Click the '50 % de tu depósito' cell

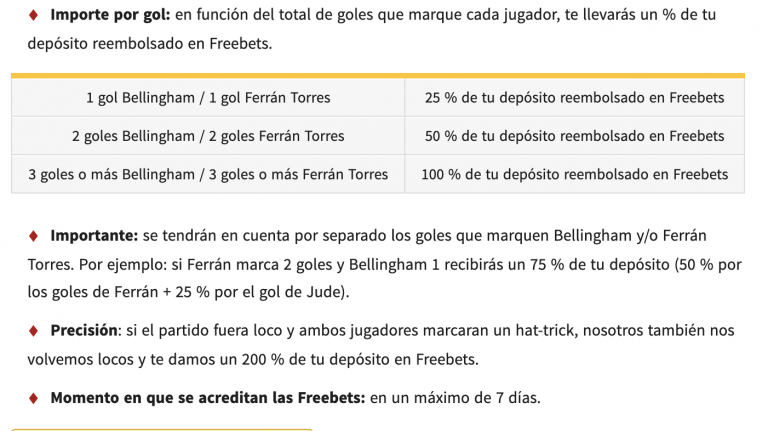point(574,136)
